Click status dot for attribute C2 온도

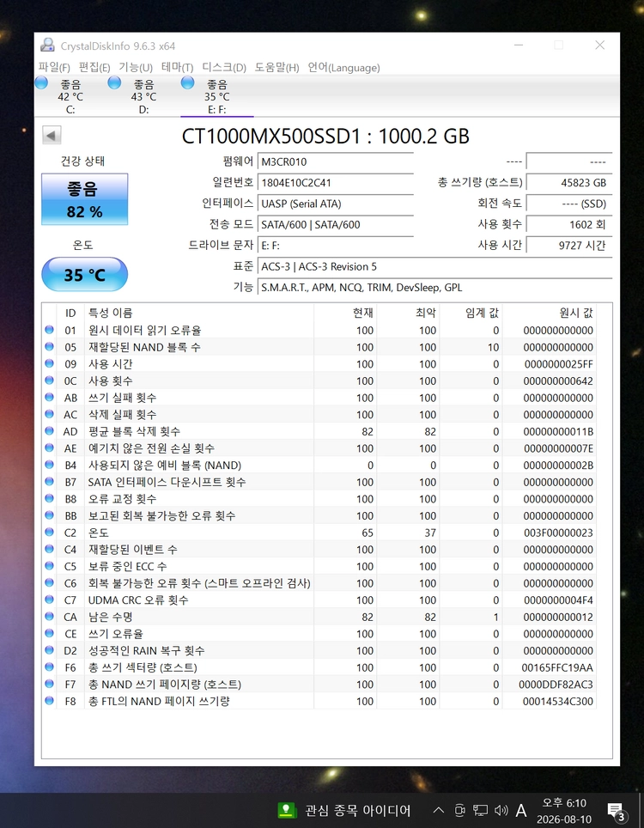click(x=49, y=533)
